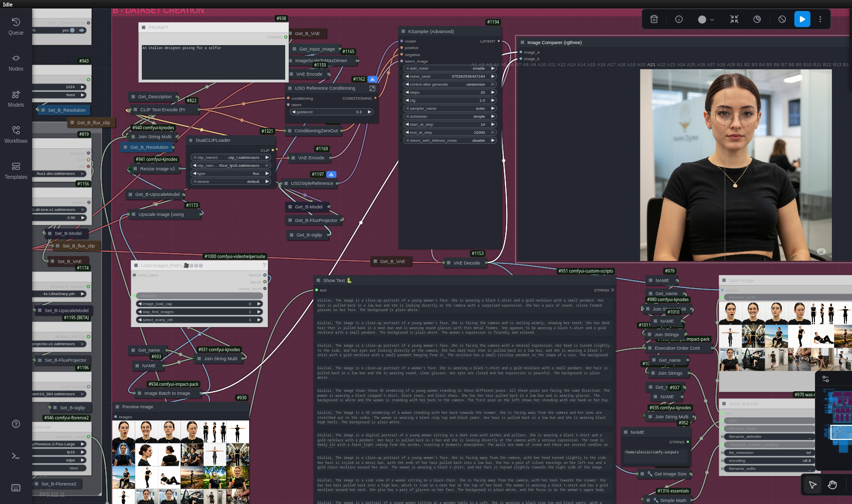
Task: Click the info icon in top toolbar
Action: 679,20
